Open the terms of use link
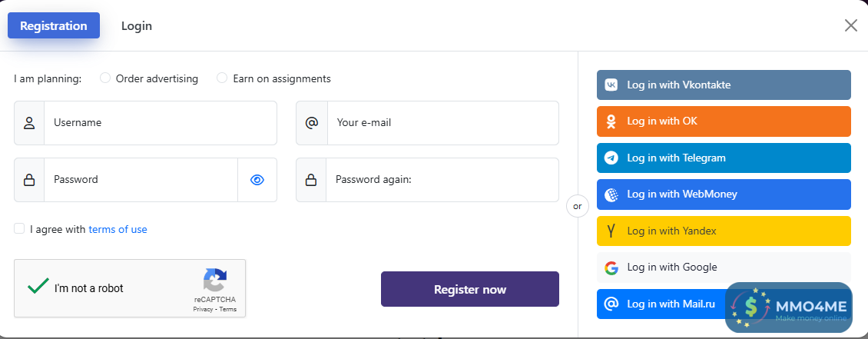This screenshot has height=339, width=868. point(118,229)
